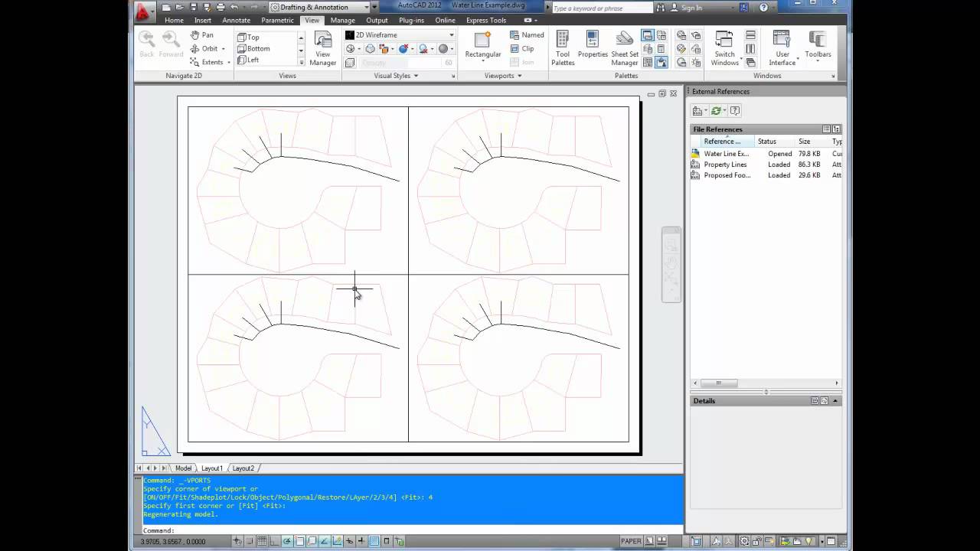Click the Refresh icon in External References
Image resolution: width=980 pixels, height=551 pixels.
(716, 111)
